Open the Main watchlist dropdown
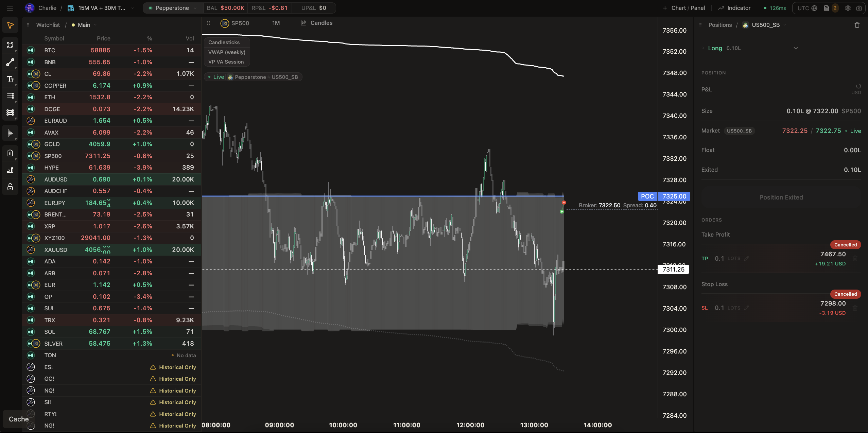Viewport: 868px width, 433px height. 84,25
